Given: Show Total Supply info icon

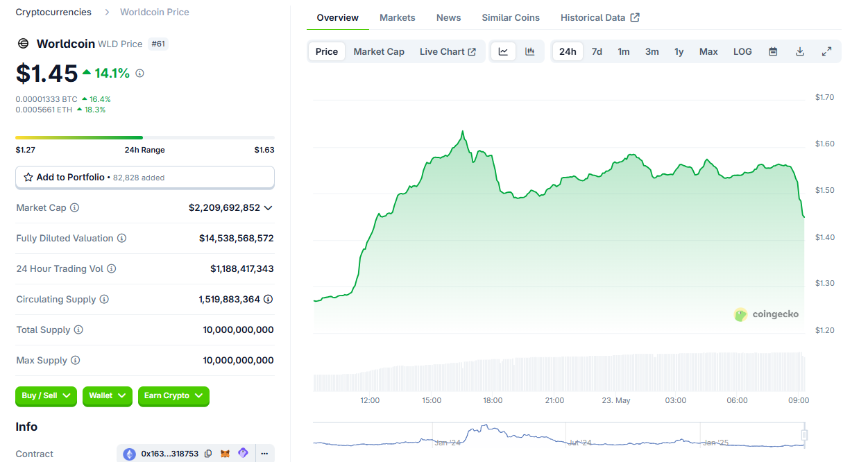Looking at the screenshot, I should (x=78, y=330).
